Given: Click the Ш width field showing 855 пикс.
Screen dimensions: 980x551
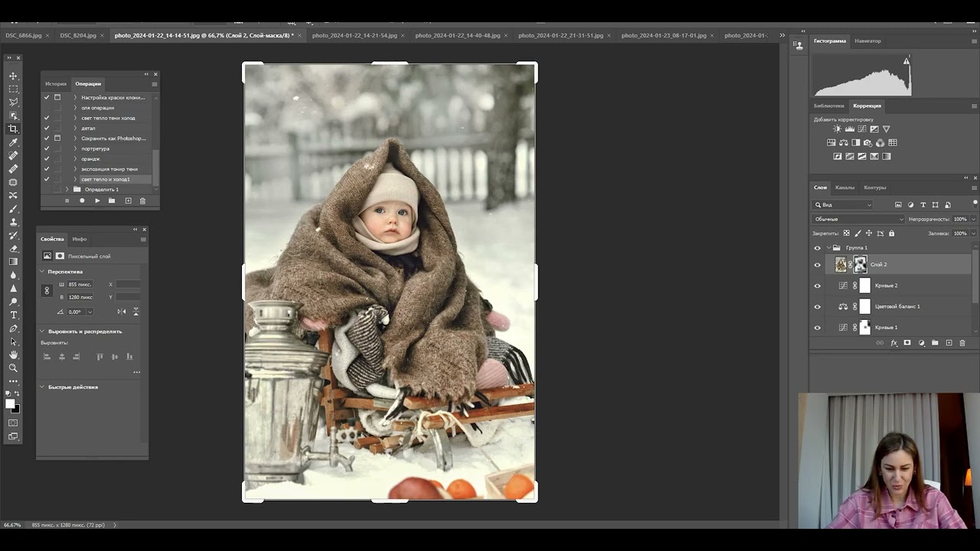Looking at the screenshot, I should [x=80, y=285].
